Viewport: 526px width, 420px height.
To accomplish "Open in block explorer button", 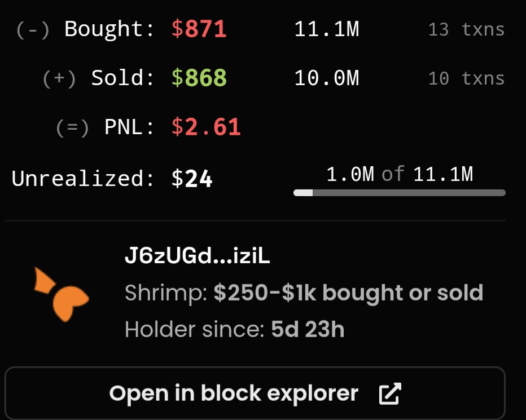I will coord(255,393).
